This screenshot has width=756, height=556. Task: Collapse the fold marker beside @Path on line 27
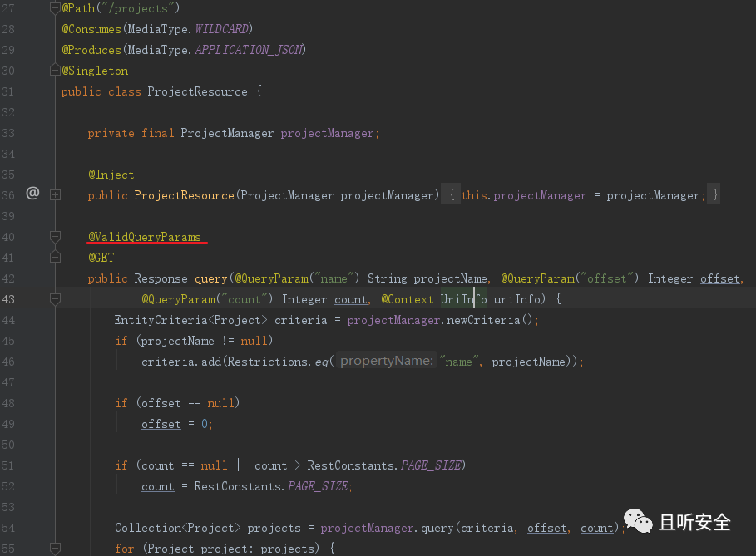pos(56,8)
